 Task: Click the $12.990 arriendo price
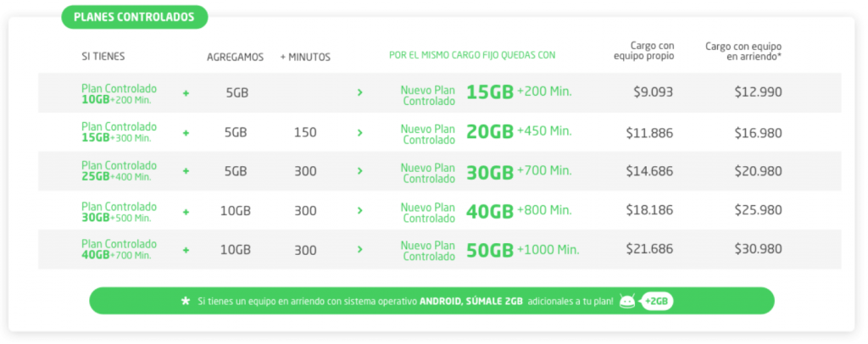[759, 92]
